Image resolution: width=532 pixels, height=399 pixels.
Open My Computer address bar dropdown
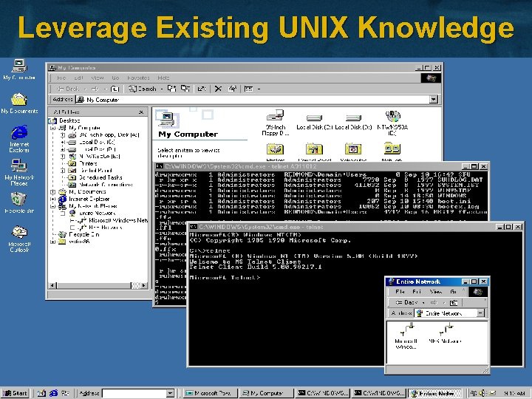point(434,100)
